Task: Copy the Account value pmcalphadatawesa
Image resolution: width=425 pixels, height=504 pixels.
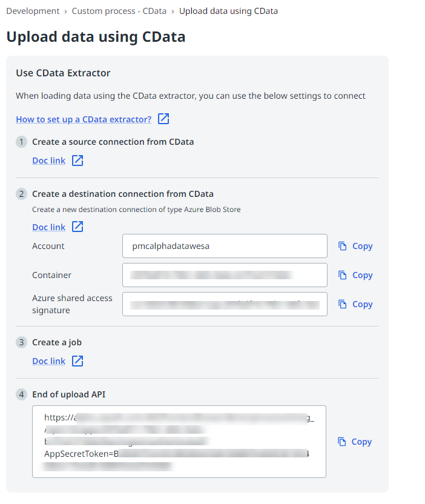Action: pos(355,246)
